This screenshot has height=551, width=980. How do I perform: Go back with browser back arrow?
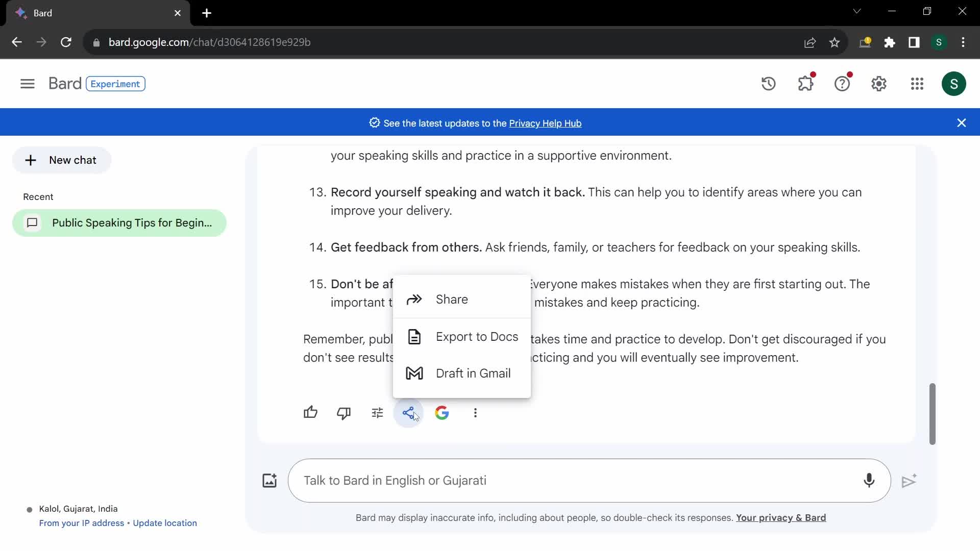[17, 42]
